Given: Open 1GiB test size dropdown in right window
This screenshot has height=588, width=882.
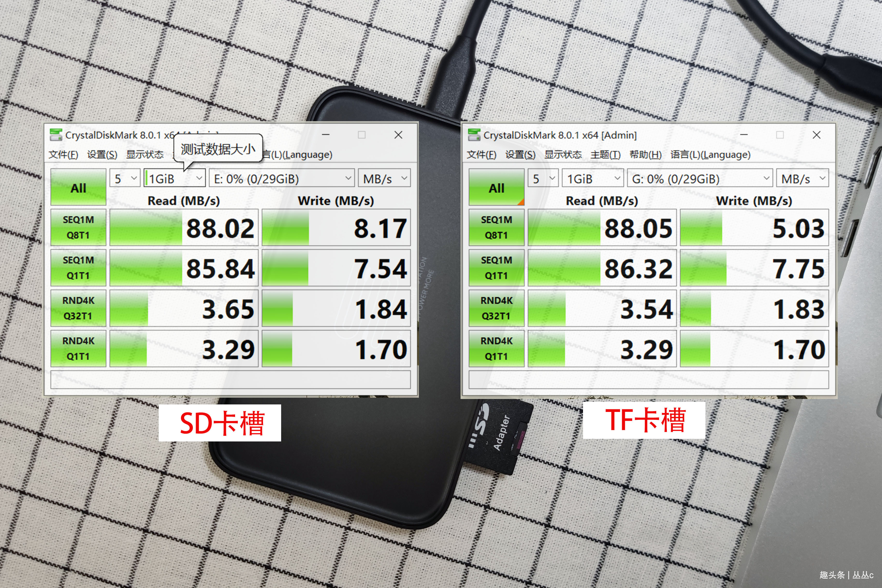Looking at the screenshot, I should (593, 178).
